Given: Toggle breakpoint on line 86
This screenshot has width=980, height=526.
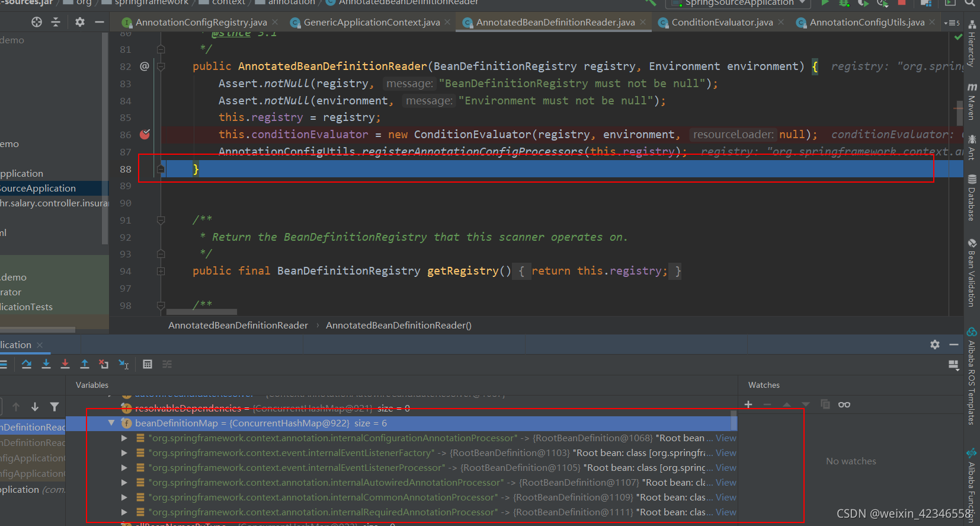Looking at the screenshot, I should tap(145, 134).
